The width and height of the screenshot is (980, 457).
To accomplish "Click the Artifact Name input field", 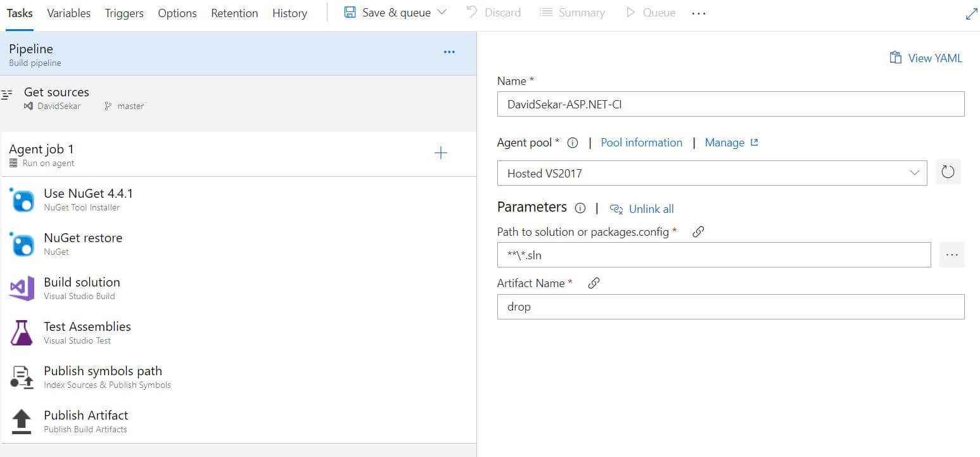I will [731, 307].
